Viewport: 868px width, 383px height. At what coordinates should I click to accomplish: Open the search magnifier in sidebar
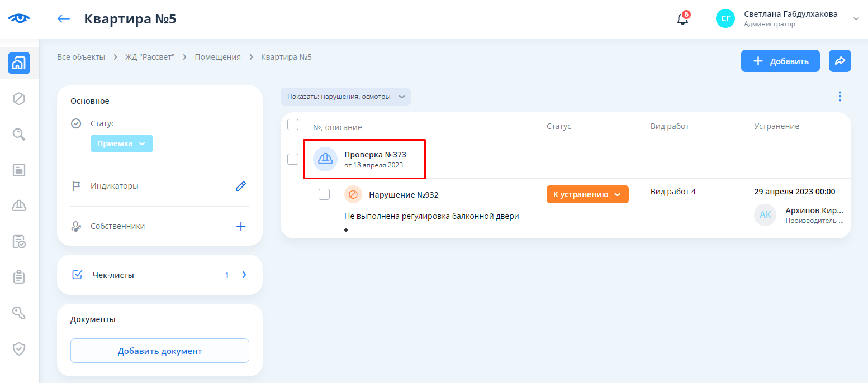coord(19,134)
